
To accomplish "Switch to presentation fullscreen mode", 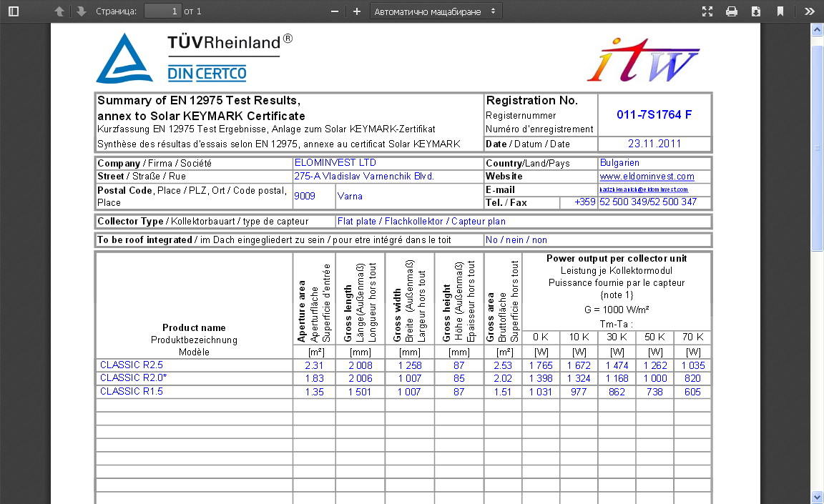I will click(707, 11).
